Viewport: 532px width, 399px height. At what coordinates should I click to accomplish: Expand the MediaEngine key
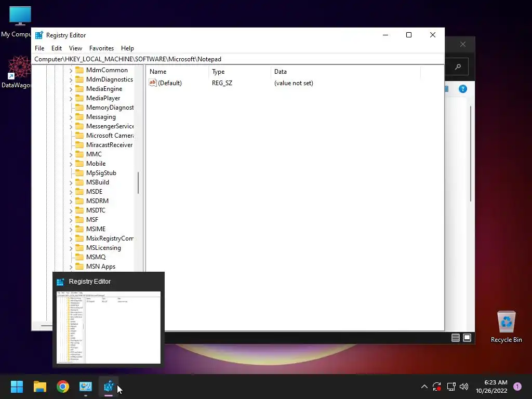[x=71, y=89]
